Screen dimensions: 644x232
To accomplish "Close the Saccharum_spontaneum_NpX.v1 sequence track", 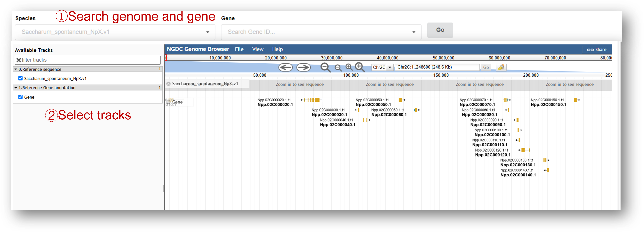I will click(169, 84).
